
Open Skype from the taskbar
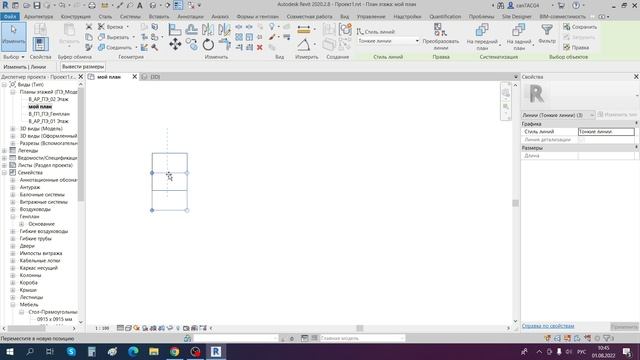pyautogui.click(x=71, y=351)
